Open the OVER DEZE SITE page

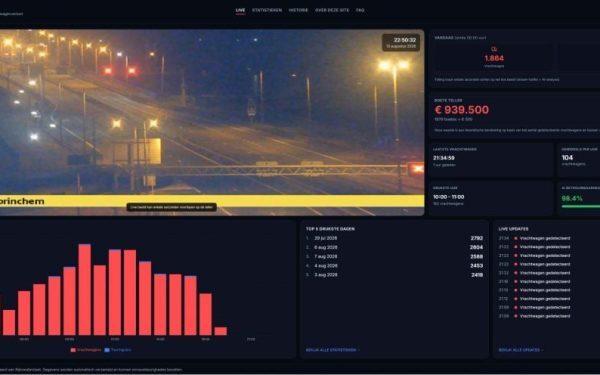coord(332,10)
